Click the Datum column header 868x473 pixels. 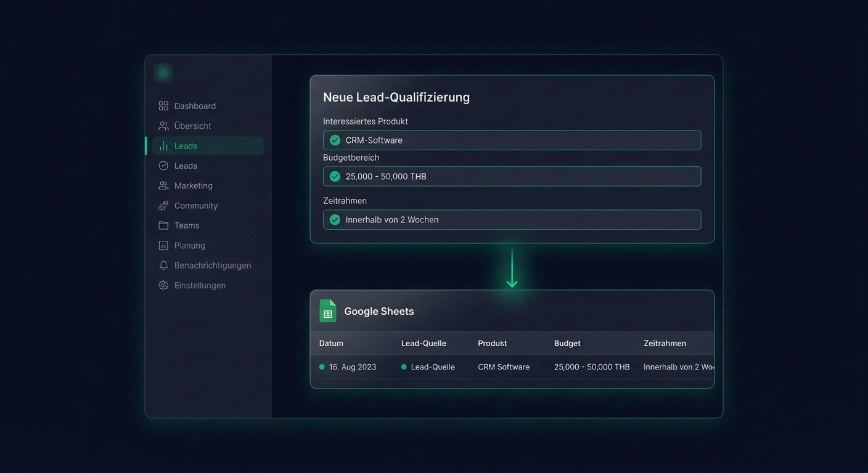(x=331, y=344)
